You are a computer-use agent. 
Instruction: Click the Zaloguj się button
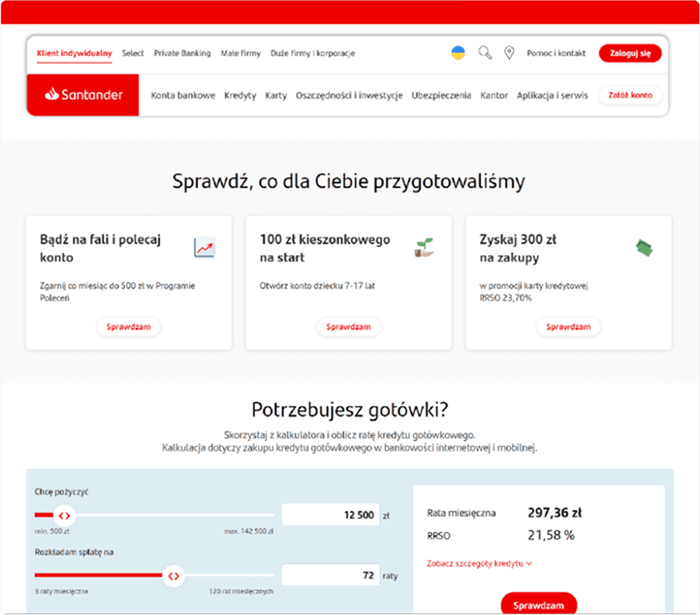tap(630, 53)
